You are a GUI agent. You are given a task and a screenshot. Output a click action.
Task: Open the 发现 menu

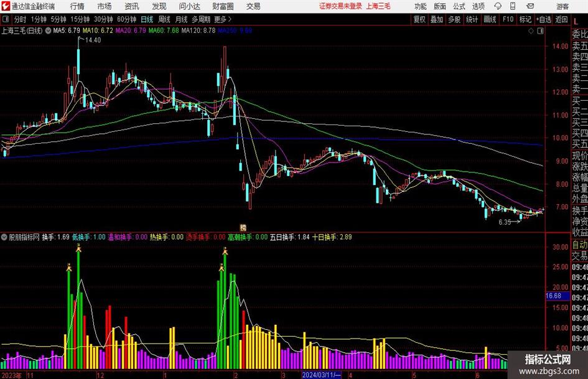coord(159,6)
